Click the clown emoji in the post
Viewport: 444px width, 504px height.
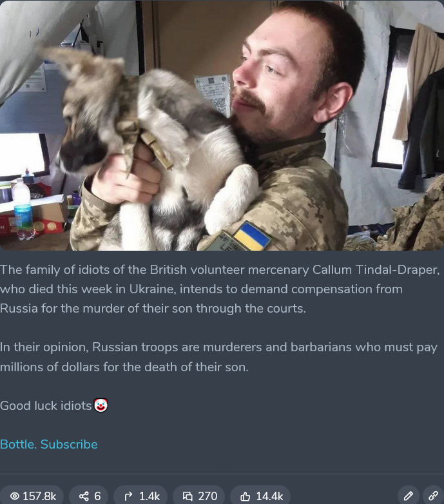click(x=101, y=405)
